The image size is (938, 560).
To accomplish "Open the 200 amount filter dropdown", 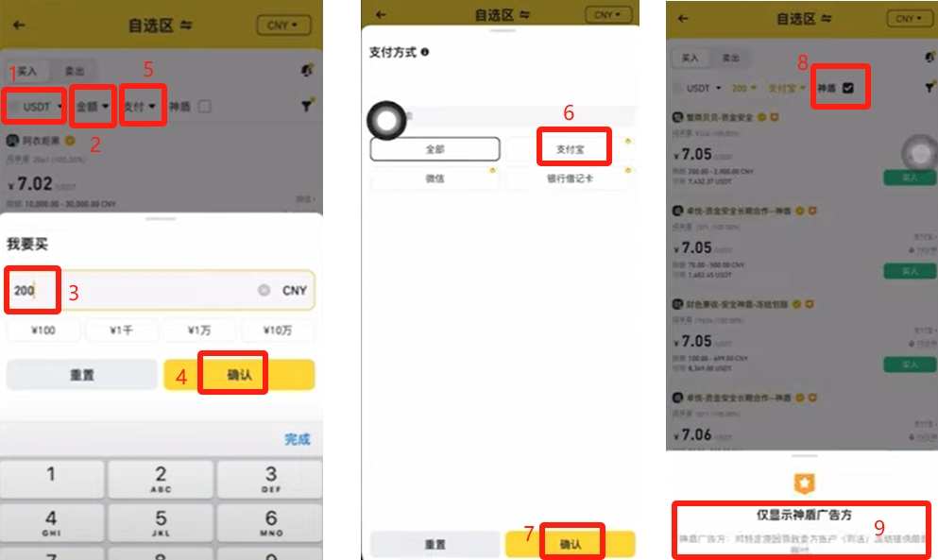I will point(744,88).
